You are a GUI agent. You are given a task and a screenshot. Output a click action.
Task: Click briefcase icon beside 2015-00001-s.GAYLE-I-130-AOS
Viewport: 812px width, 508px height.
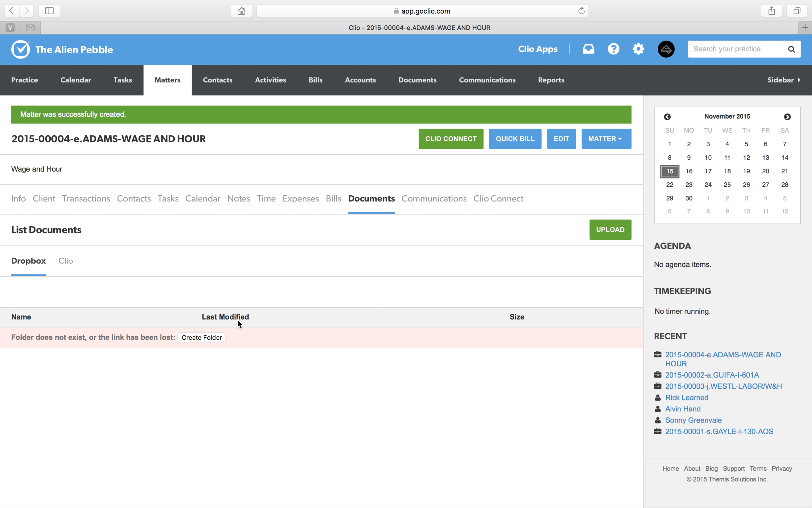point(658,431)
